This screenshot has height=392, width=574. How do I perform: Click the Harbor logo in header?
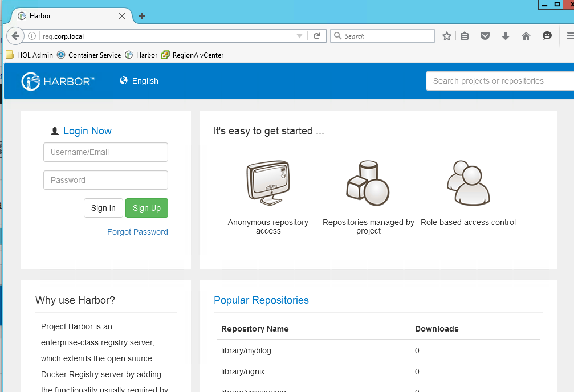click(x=58, y=81)
